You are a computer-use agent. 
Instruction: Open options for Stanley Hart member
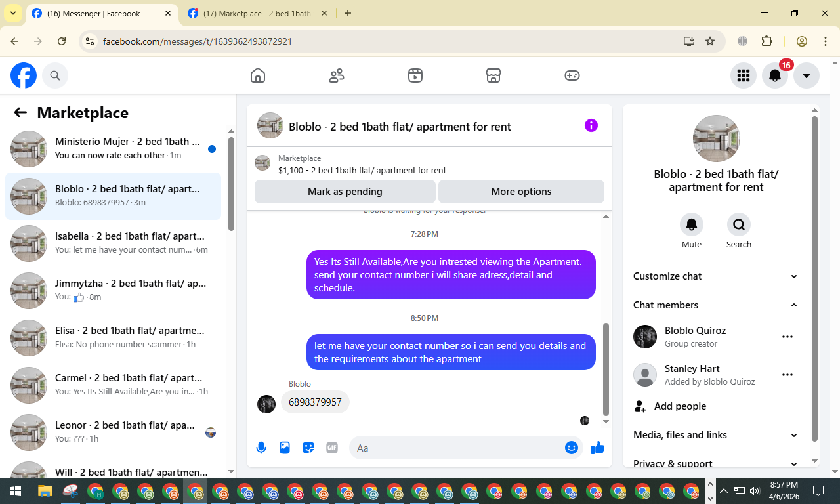point(787,375)
